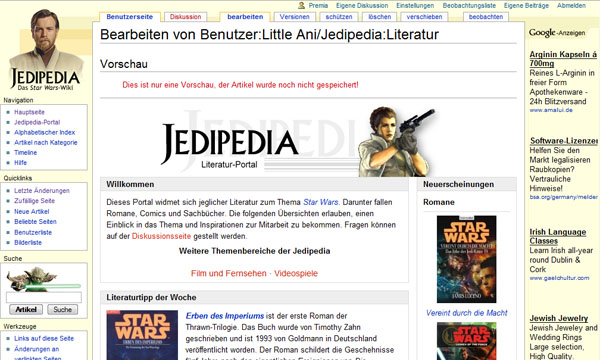Open Premia user page link
Image resolution: width=600 pixels, height=360 pixels.
click(x=318, y=5)
